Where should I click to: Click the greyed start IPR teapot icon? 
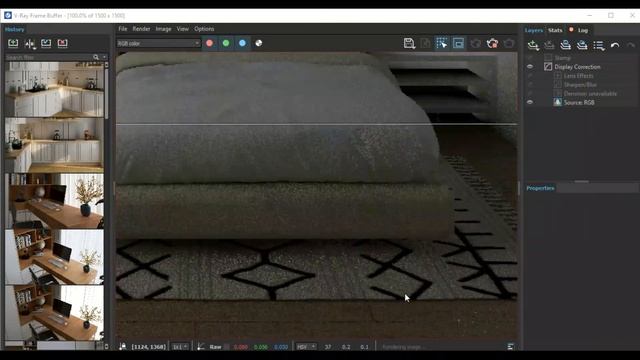coord(476,43)
